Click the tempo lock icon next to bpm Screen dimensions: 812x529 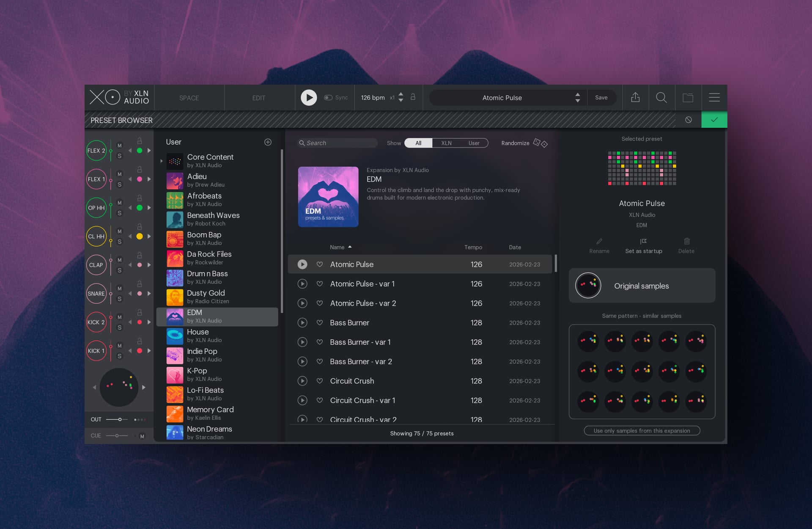[x=413, y=97]
